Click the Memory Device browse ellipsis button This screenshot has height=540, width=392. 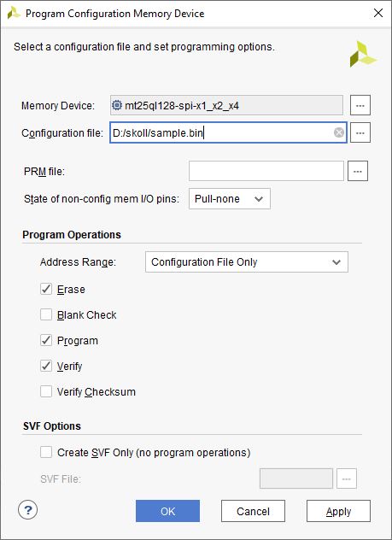(x=360, y=105)
